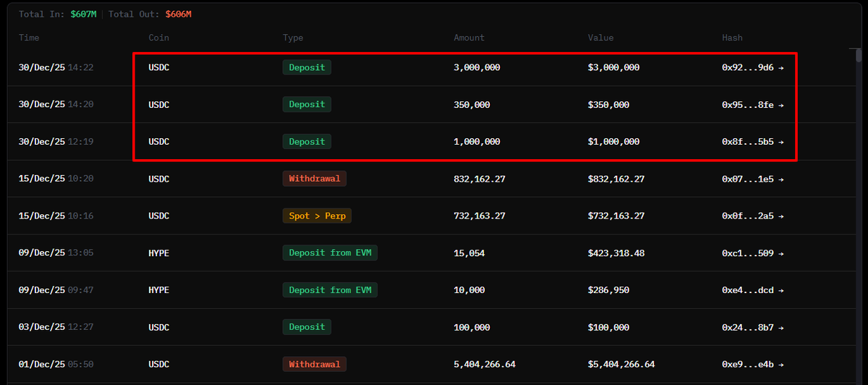The height and width of the screenshot is (385, 868).
Task: Open transaction hash 0x24...8b7 link
Action: tap(752, 327)
